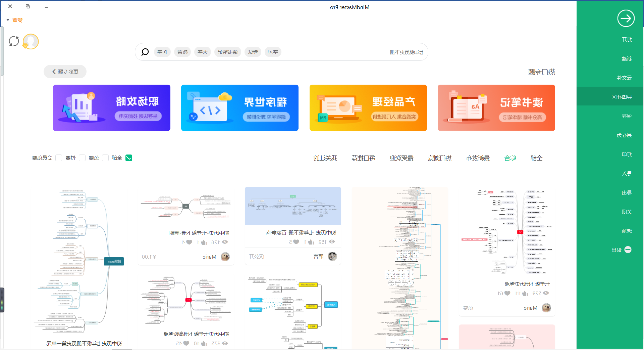Screen dimensions: 644x350
Task: Open the 程序世界 topic banner
Action: pos(240,108)
